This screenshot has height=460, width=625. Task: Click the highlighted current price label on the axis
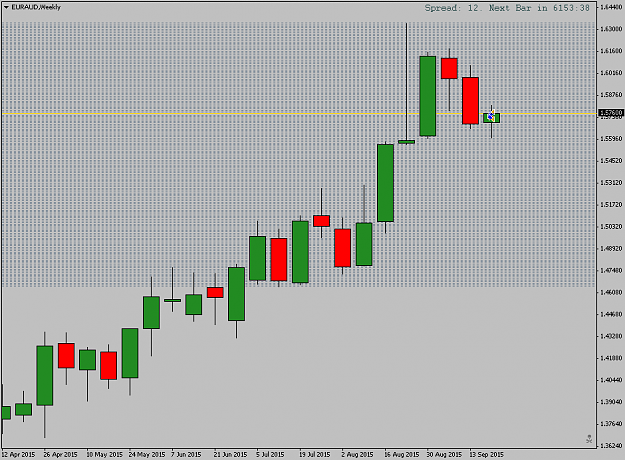point(611,113)
